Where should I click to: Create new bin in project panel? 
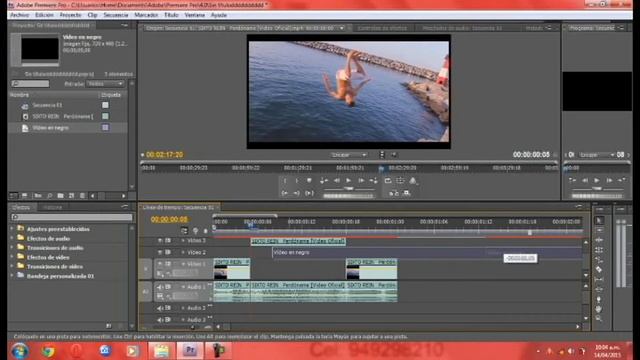(60, 196)
